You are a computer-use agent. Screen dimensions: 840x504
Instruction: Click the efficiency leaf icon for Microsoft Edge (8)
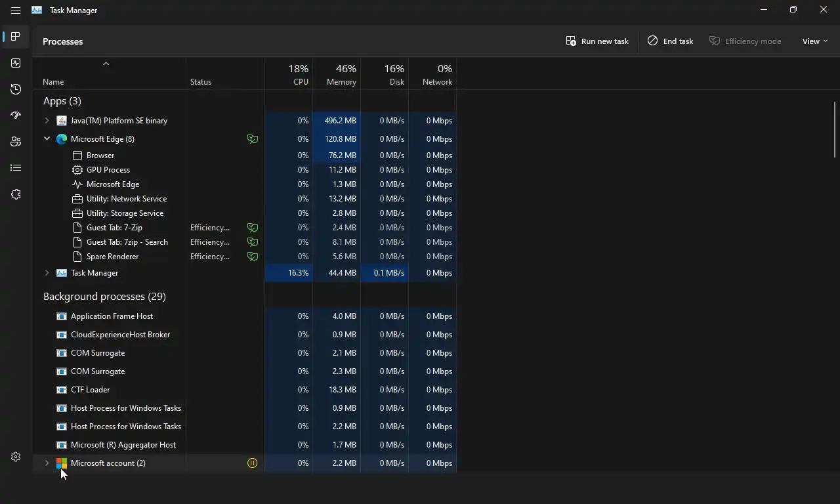(253, 139)
